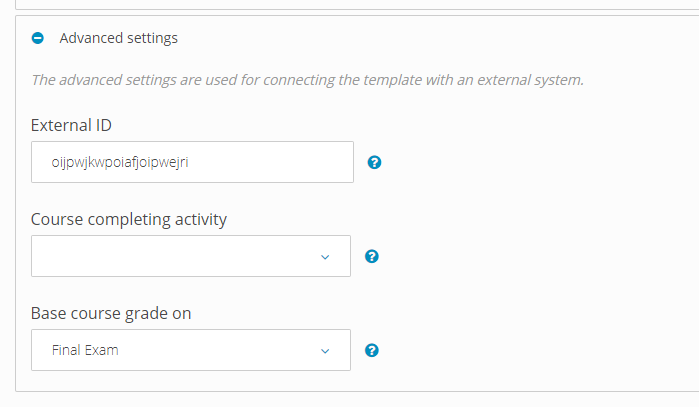
Task: Click help icon next to Base course grade
Action: [x=372, y=350]
